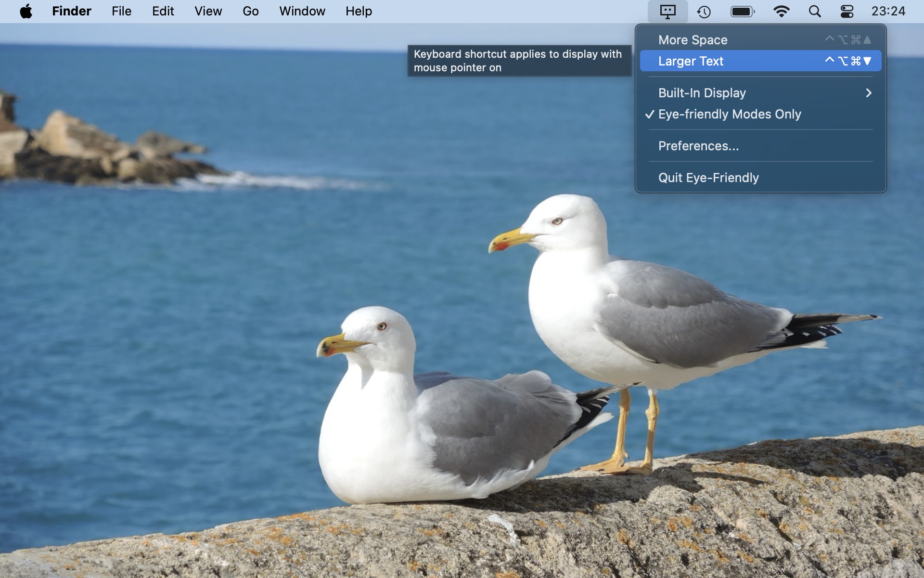Click the Eye-Friendly display menu bar icon
This screenshot has height=578, width=924.
tap(667, 12)
